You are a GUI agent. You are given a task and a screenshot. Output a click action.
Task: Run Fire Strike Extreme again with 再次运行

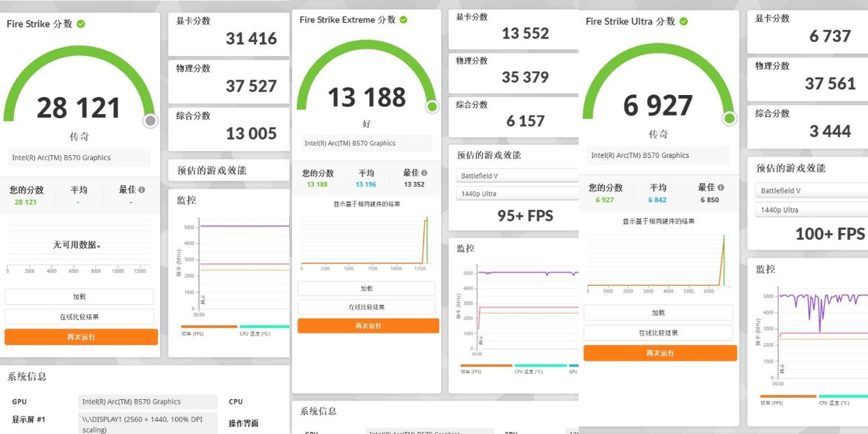(368, 326)
